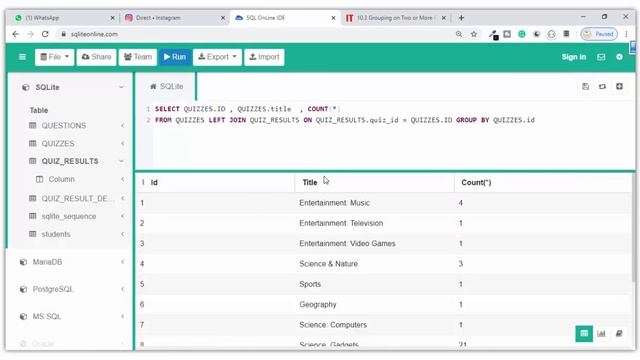This screenshot has height=360, width=640.
Task: Sort by the Title column header
Action: [310, 182]
